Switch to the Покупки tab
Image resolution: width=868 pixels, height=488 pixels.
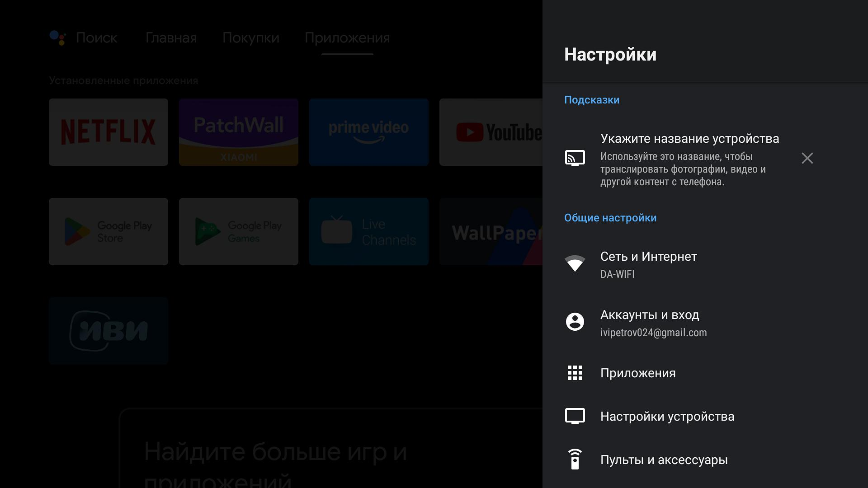[x=251, y=38]
